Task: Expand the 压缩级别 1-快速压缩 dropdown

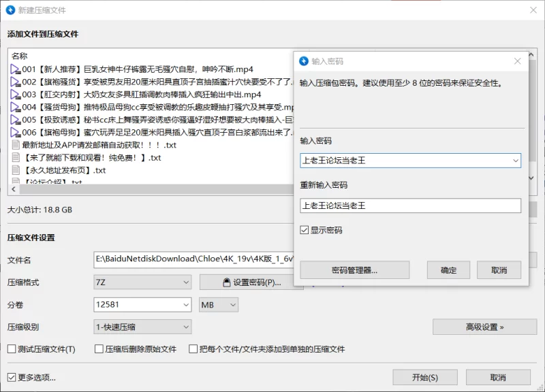Action: click(186, 327)
